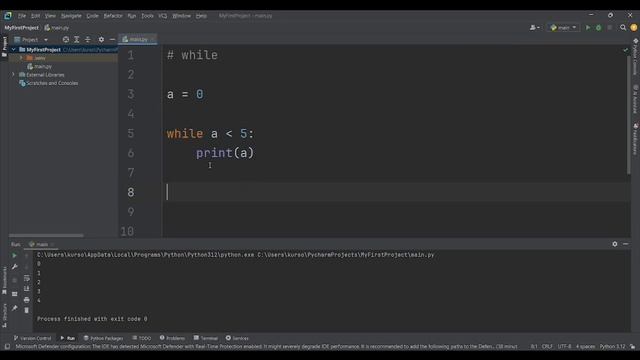640x360 pixels.
Task: Rerun main in Run panel
Action: tap(14, 256)
